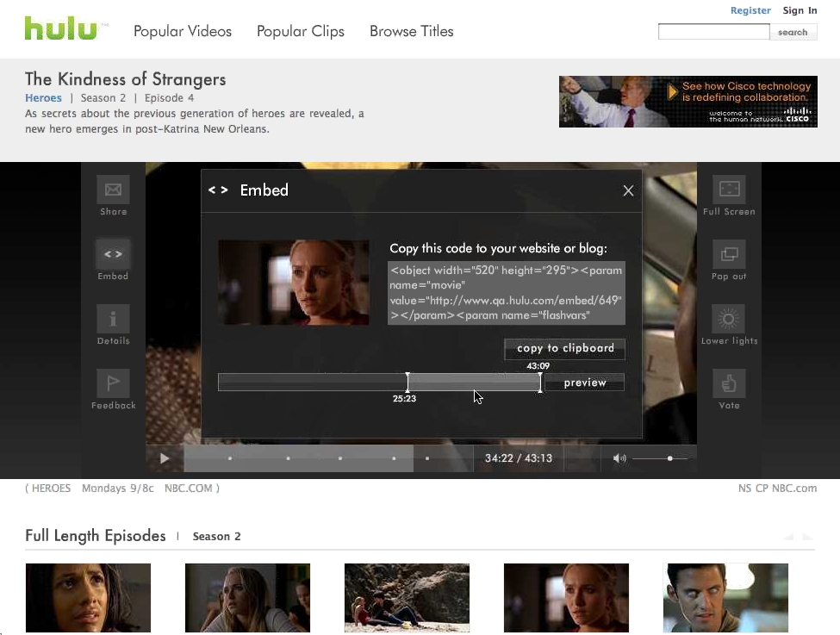840x635 pixels.
Task: Click 'NS CP NBC.com' text
Action: click(x=777, y=489)
